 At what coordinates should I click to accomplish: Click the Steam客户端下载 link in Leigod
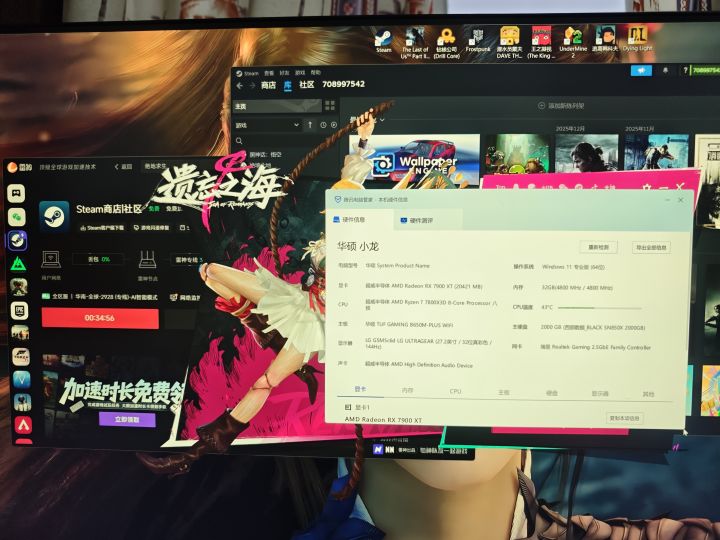click(x=101, y=227)
